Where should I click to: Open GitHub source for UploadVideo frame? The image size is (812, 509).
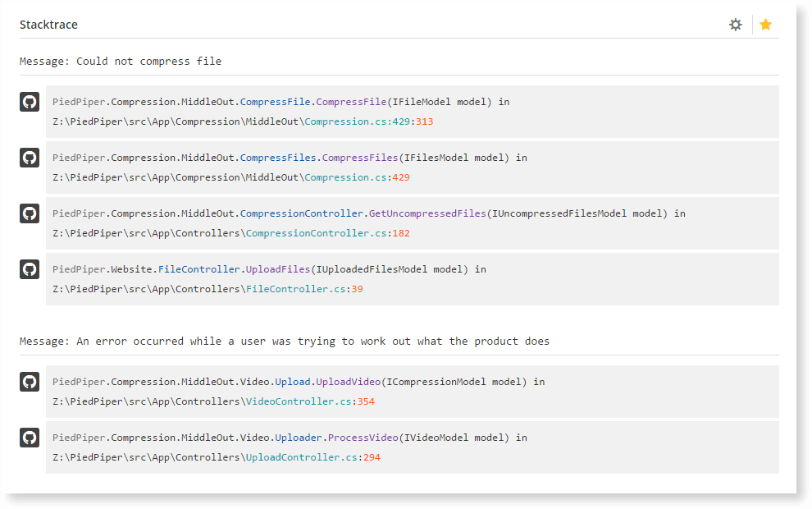[x=29, y=381]
